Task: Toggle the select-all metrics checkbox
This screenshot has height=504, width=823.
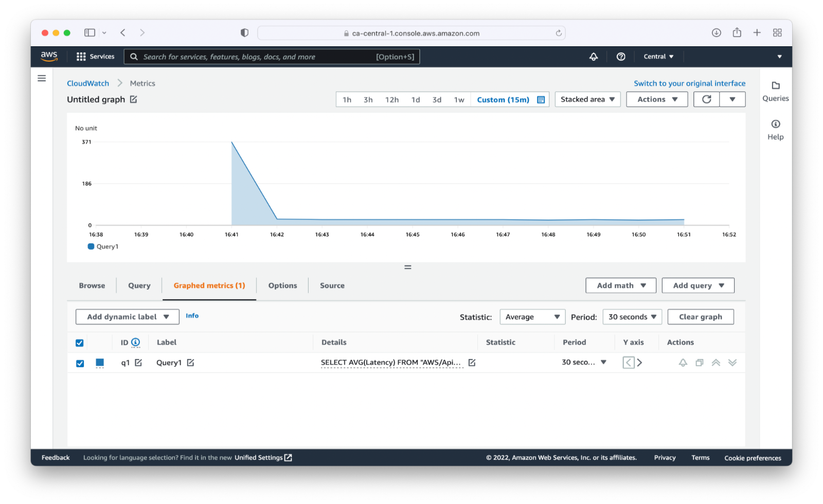Action: 80,343
